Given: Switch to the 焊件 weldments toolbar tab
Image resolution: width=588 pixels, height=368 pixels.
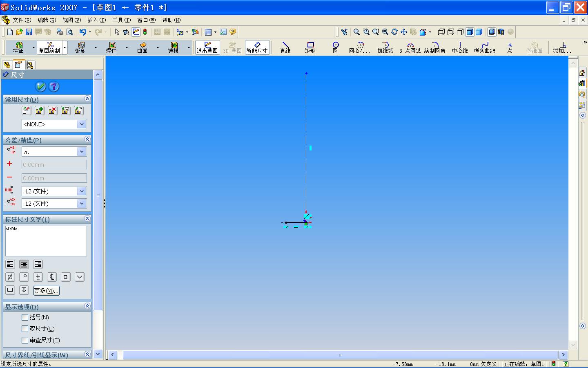Looking at the screenshot, I should click(x=111, y=47).
